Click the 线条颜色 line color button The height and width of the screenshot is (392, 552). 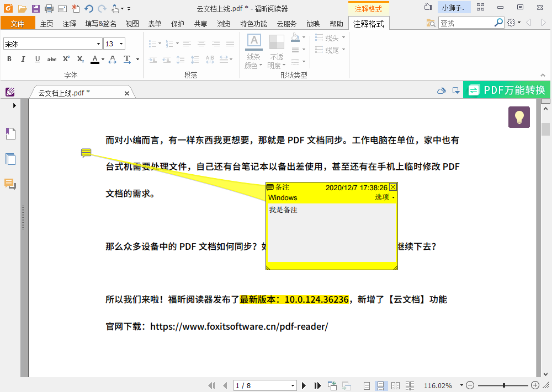(253, 51)
